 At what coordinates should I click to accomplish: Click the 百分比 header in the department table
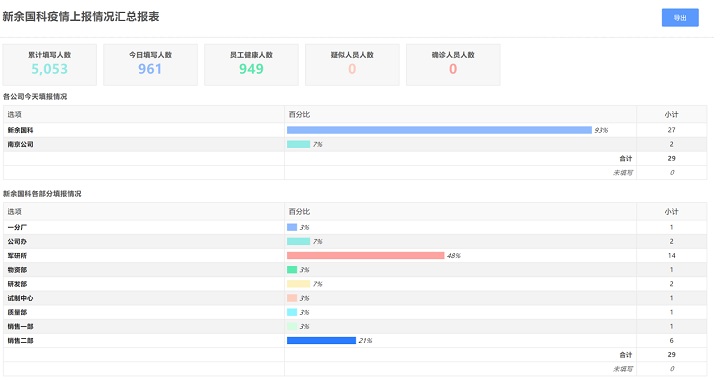[x=299, y=212]
